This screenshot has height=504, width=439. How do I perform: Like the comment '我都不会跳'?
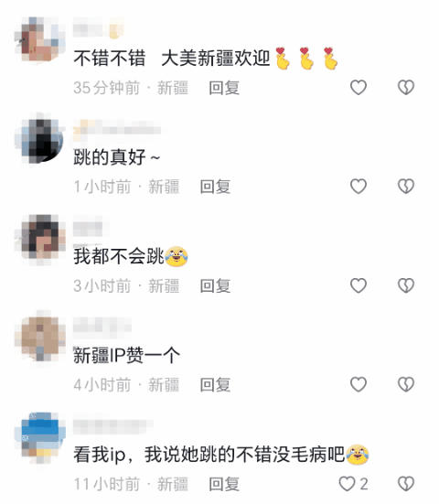359,285
